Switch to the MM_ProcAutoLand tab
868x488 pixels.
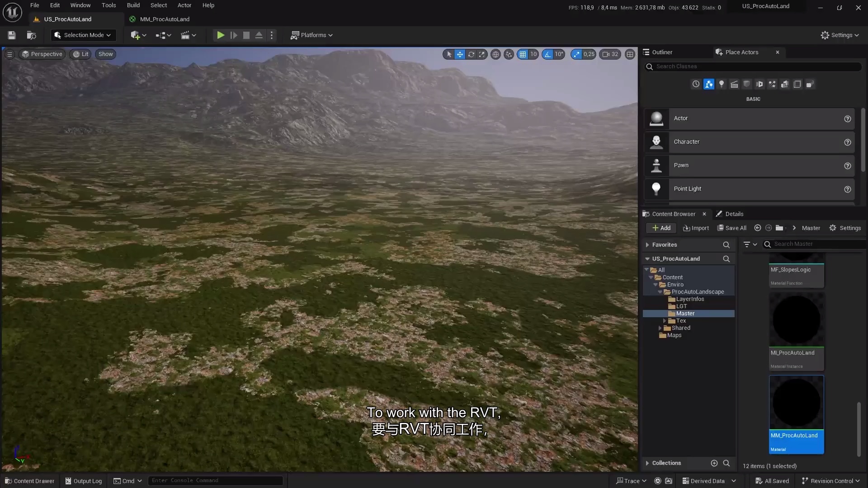coord(165,19)
